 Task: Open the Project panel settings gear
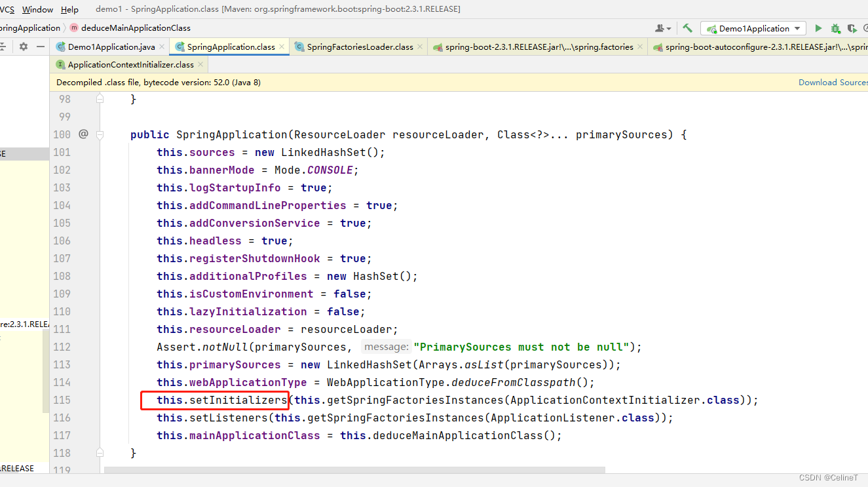[x=24, y=47]
